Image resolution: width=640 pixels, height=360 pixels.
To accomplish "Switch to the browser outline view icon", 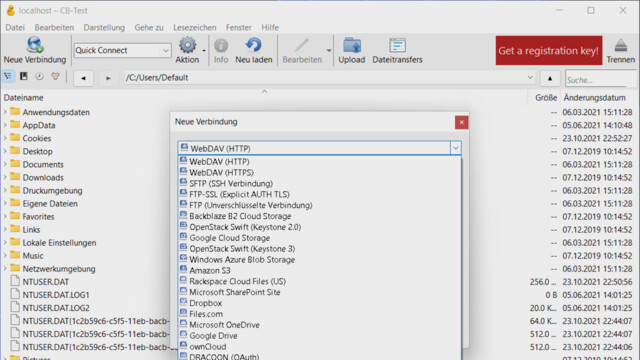I will (8, 76).
